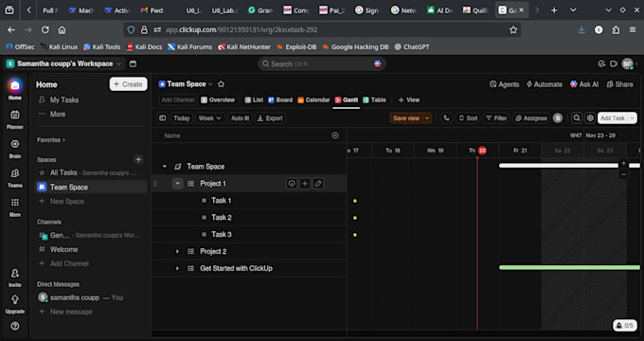Image resolution: width=644 pixels, height=341 pixels.
Task: Click the edit pencil icon on Project 1
Action: (318, 184)
